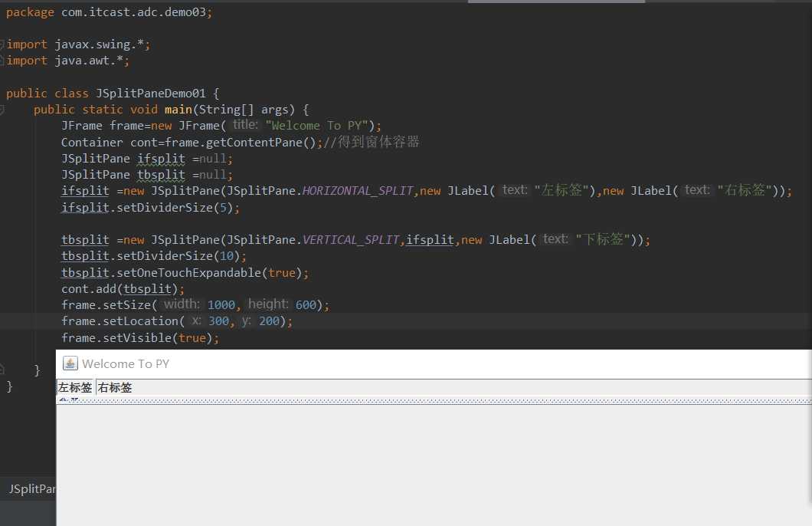
Task: Click java.awt.* in the import statement
Action: (x=89, y=61)
